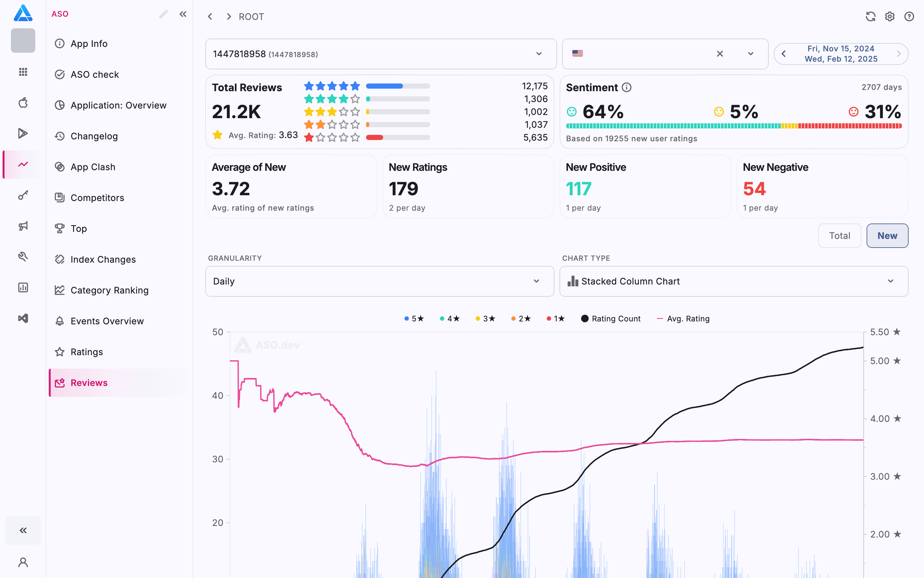
Task: Open the bar chart icon in rail
Action: tap(23, 287)
